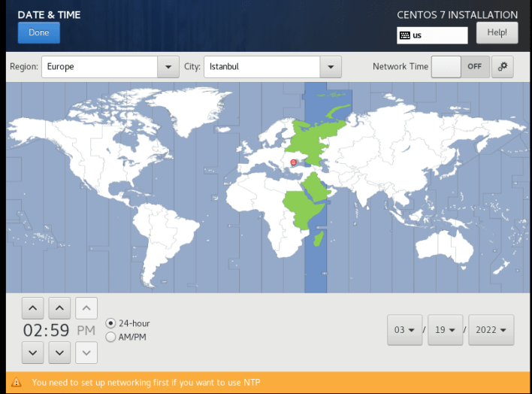Screen dimensions: 532x394
Task: Expand the City dropdown arrow
Action: pos(331,67)
